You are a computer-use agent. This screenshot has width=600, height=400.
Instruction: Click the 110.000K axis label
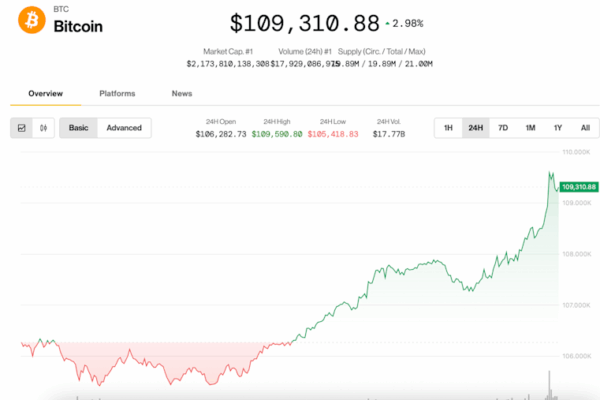576,152
